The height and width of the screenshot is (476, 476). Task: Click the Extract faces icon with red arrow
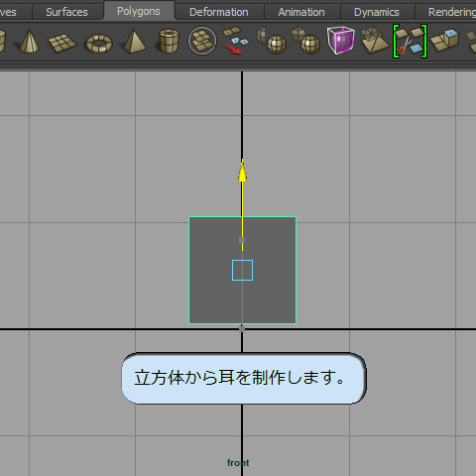pyautogui.click(x=236, y=41)
